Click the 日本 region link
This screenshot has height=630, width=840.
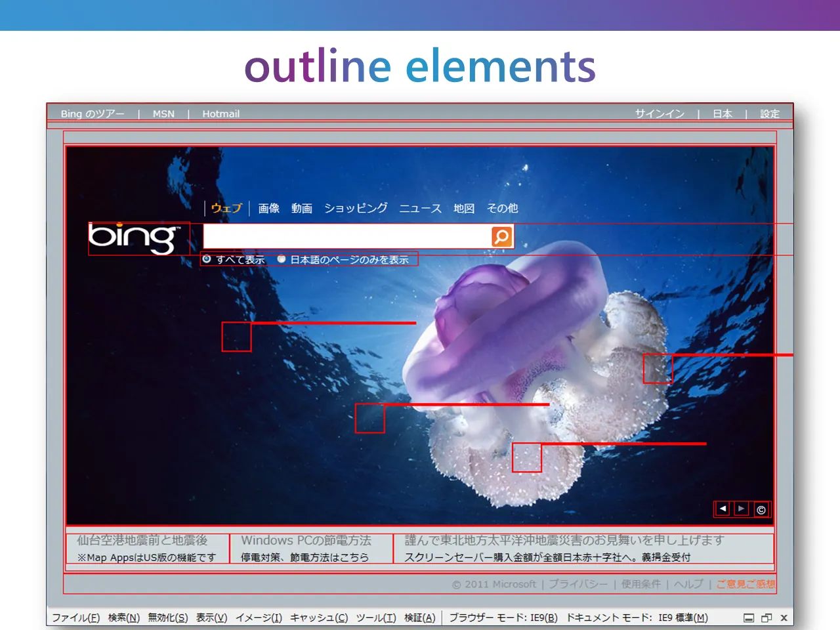coord(723,114)
